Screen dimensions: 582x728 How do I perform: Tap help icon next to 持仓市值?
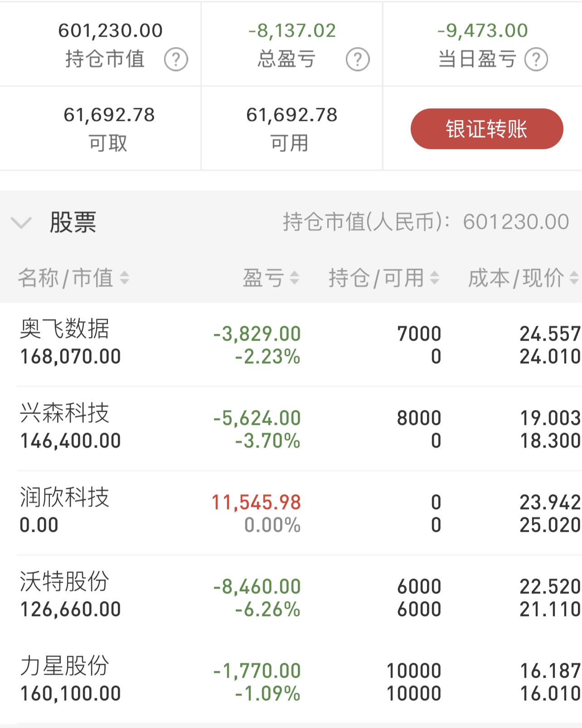click(x=176, y=59)
